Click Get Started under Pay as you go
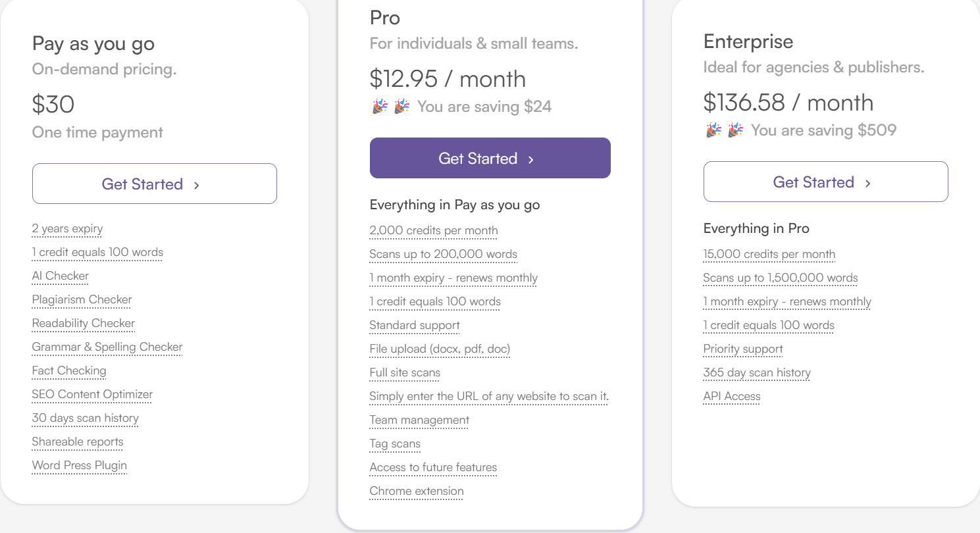This screenshot has height=533, width=980. tap(154, 184)
